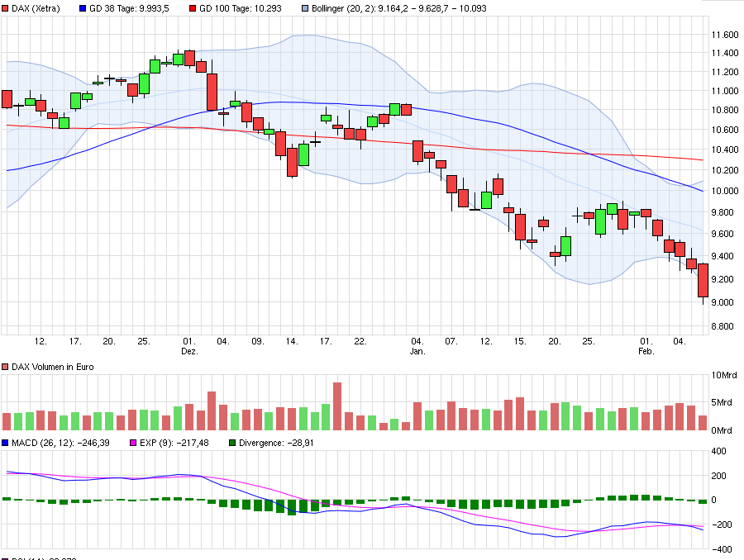This screenshot has width=744, height=560.
Task: Click the last red candlestick on the far right
Action: (703, 281)
